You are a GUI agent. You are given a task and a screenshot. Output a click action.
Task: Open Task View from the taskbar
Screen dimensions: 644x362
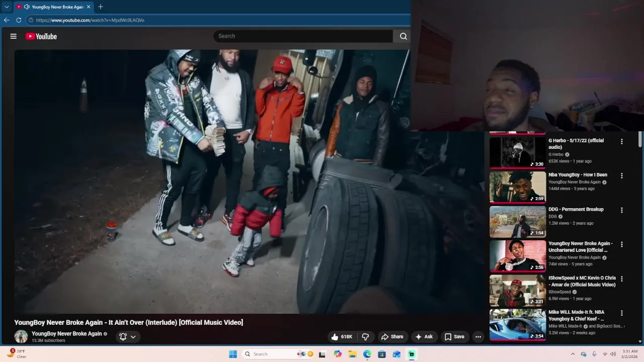[322, 354]
